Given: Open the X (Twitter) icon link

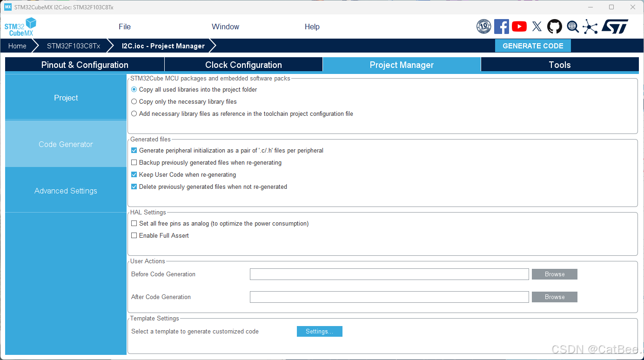Looking at the screenshot, I should coord(537,27).
